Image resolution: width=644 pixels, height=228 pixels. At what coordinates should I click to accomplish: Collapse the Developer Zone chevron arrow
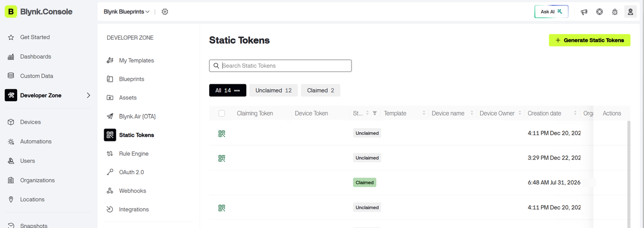coord(89,95)
